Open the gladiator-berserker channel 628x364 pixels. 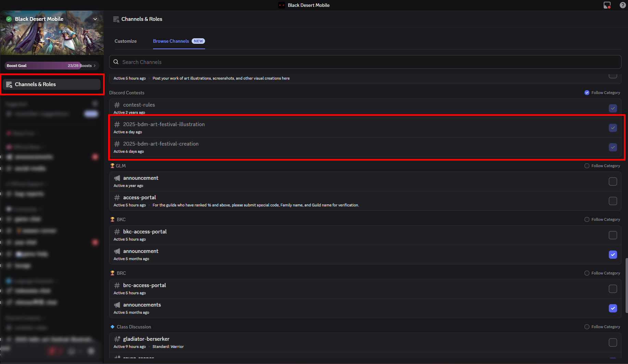[x=146, y=339]
